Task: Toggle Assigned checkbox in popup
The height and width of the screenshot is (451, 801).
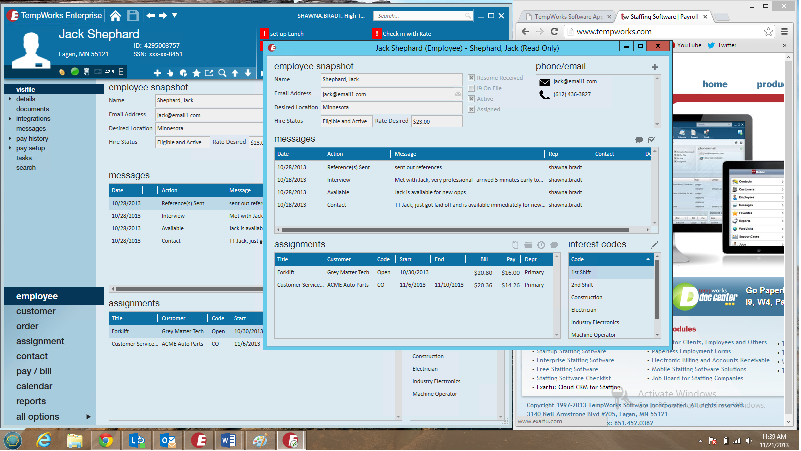Action: [x=472, y=109]
